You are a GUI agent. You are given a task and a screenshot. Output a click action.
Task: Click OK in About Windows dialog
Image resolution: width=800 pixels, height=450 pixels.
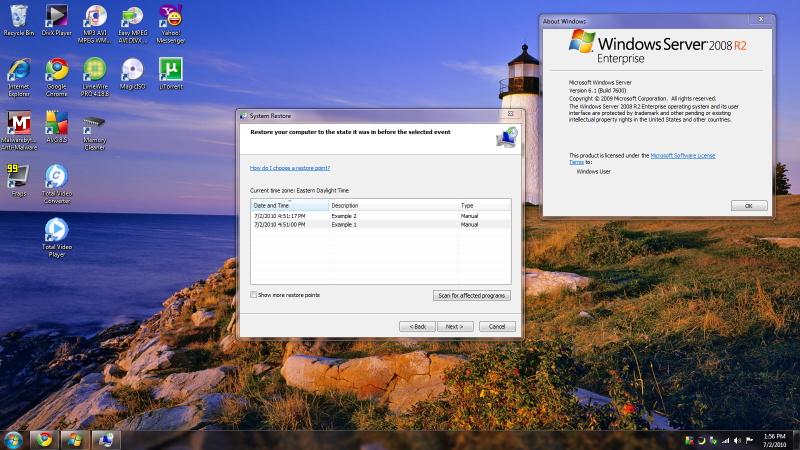749,206
